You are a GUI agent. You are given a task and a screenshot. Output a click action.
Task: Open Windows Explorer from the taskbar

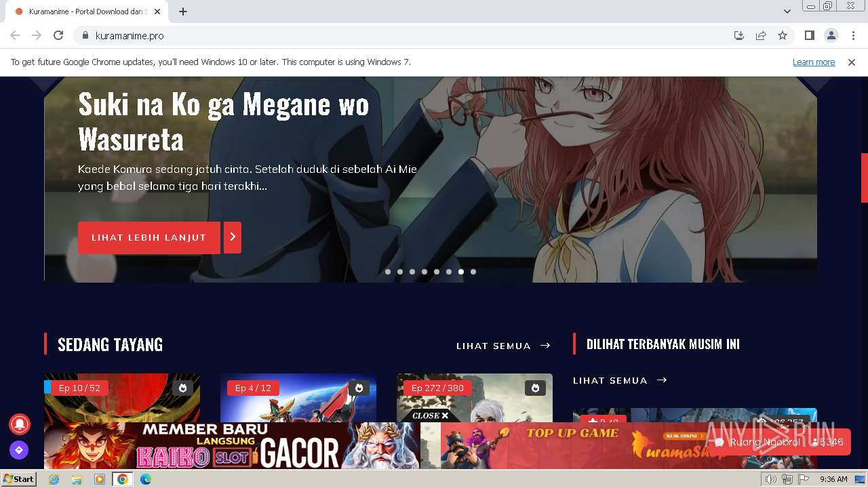(x=77, y=479)
